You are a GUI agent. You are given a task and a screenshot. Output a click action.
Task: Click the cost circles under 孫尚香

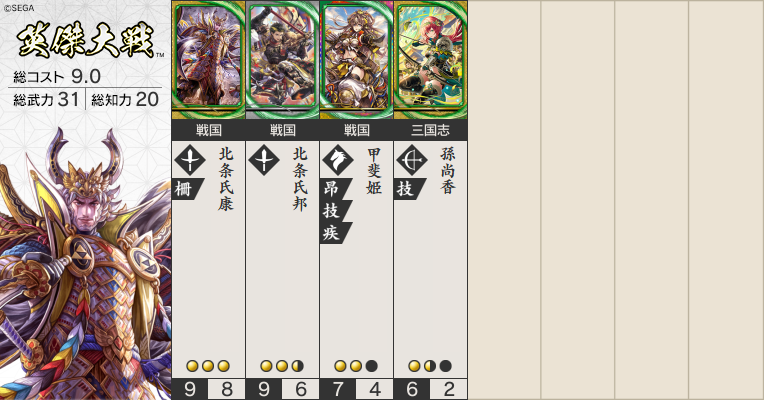tap(430, 366)
